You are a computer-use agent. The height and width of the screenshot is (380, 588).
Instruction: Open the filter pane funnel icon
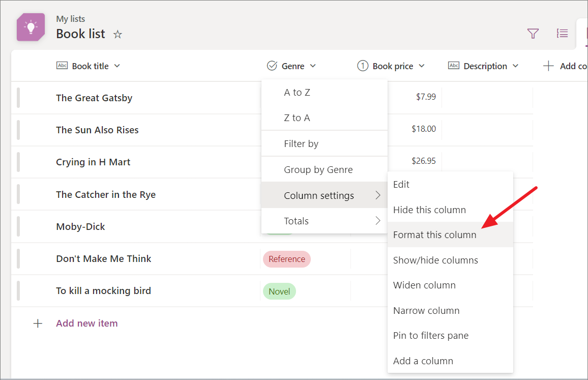(x=533, y=33)
